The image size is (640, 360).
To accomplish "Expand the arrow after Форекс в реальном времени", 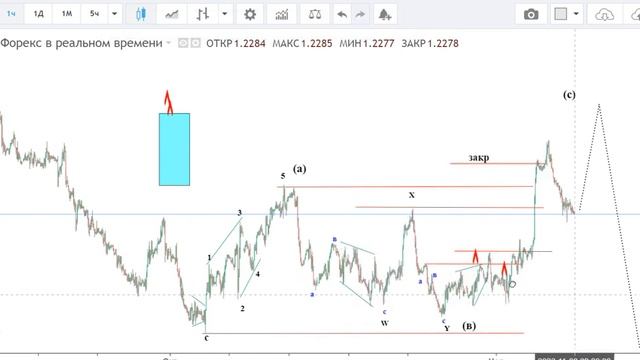I will point(168,43).
